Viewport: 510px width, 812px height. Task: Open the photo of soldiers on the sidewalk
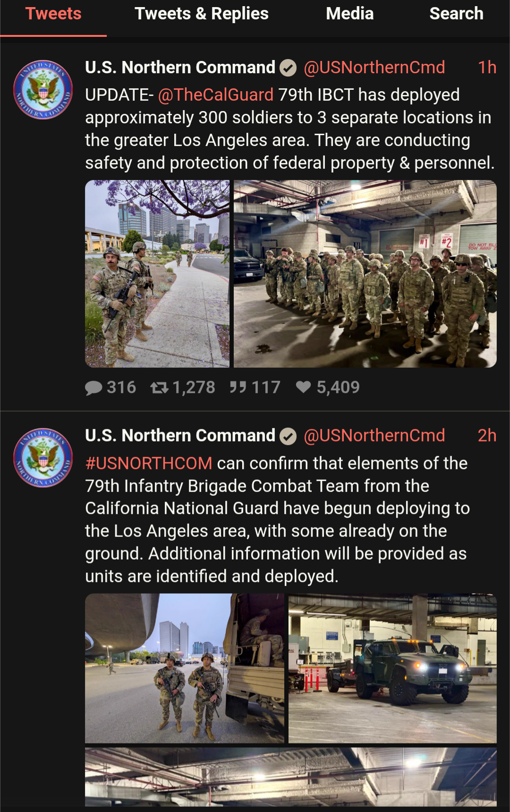click(157, 274)
